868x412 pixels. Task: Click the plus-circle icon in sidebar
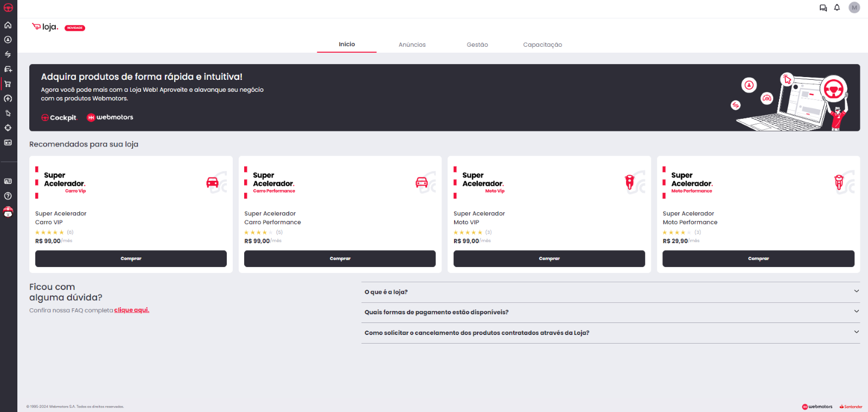coord(8,99)
